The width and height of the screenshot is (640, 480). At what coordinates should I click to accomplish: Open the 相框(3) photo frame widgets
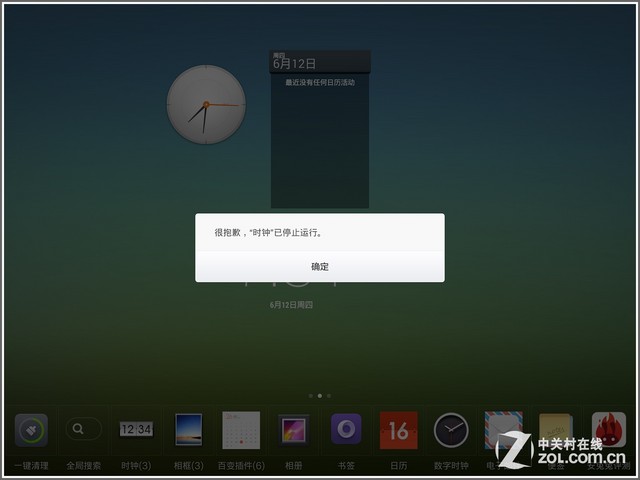[x=189, y=430]
